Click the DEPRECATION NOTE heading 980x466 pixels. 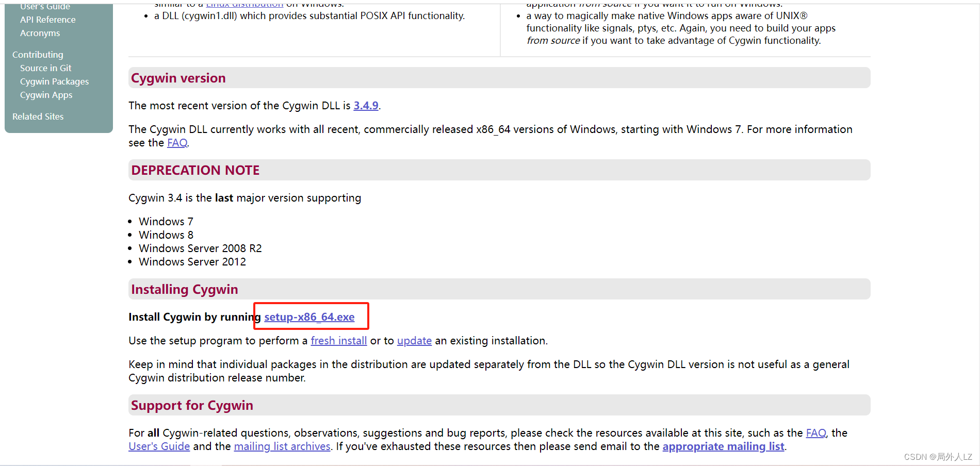[x=195, y=170]
